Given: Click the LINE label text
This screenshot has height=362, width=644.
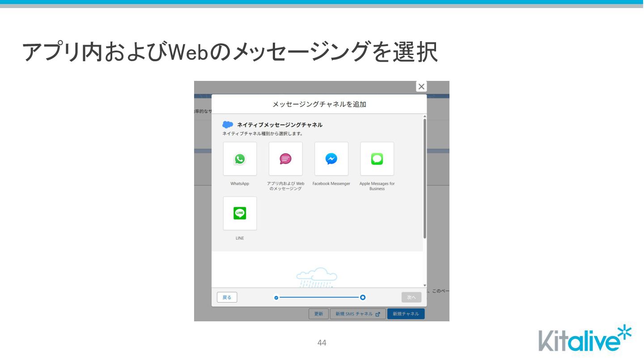Looking at the screenshot, I should tap(240, 238).
